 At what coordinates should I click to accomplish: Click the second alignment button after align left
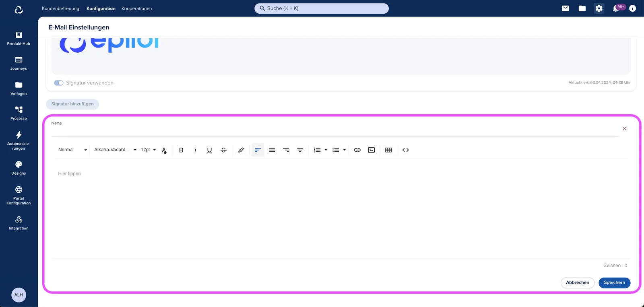point(272,150)
